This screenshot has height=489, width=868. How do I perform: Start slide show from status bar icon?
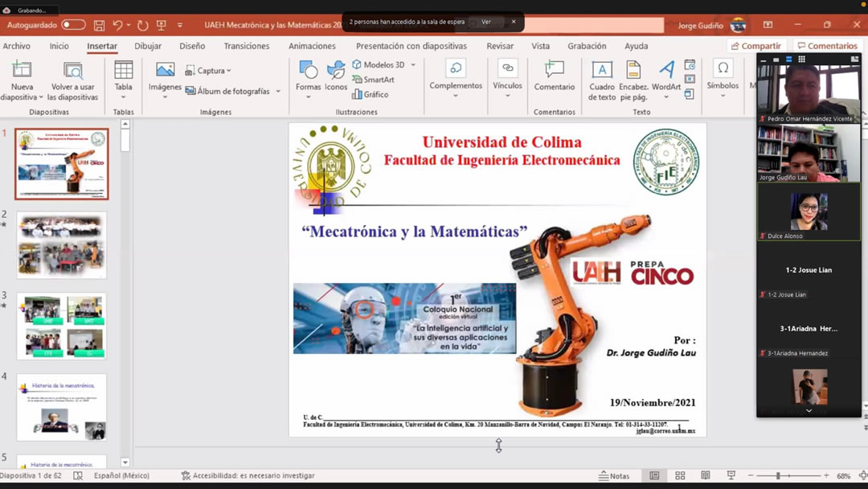coord(731,475)
